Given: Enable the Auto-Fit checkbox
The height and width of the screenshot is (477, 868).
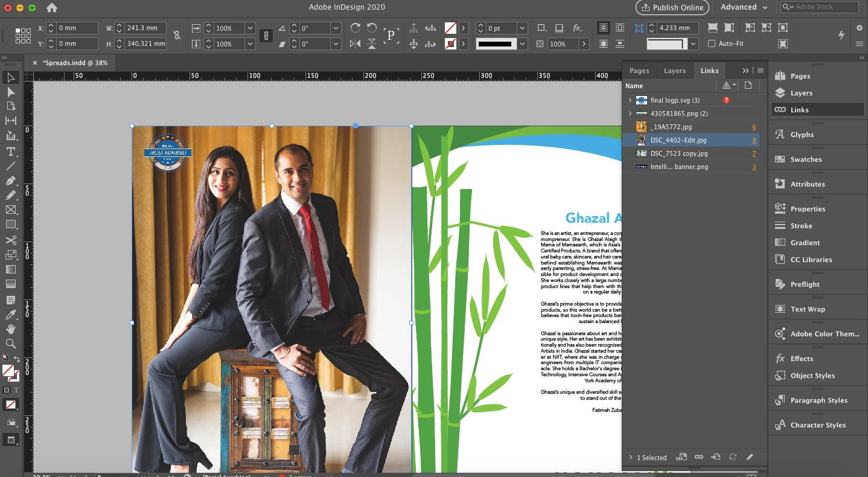Looking at the screenshot, I should 712,43.
